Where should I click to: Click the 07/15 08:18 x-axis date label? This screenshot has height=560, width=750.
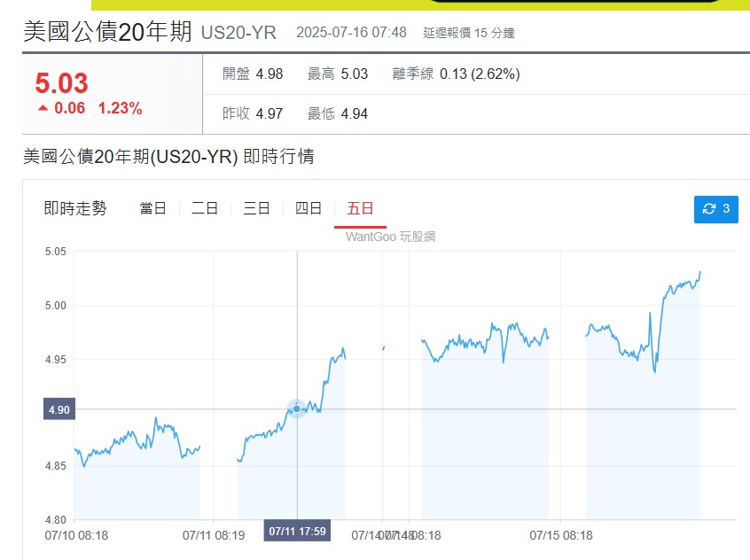click(560, 535)
